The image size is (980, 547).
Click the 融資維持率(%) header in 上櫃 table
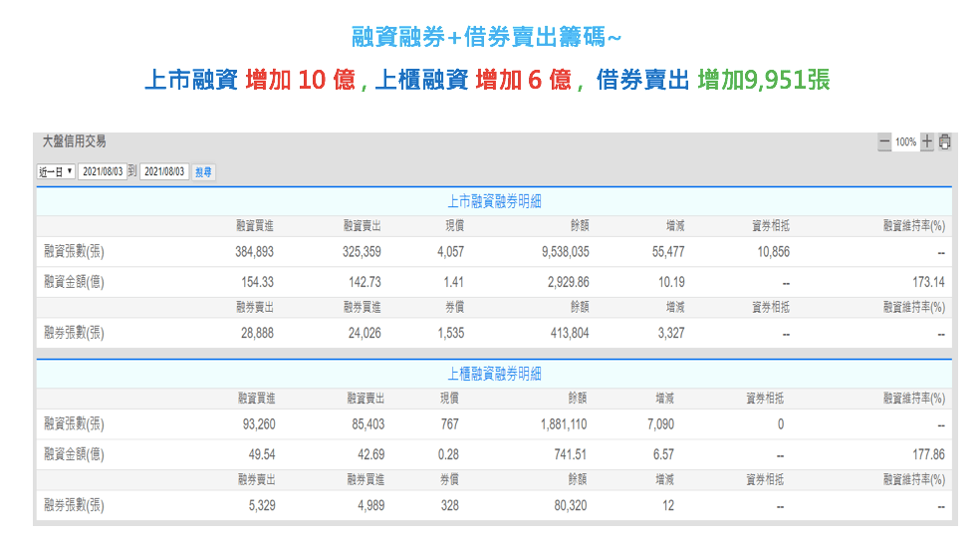tap(913, 399)
